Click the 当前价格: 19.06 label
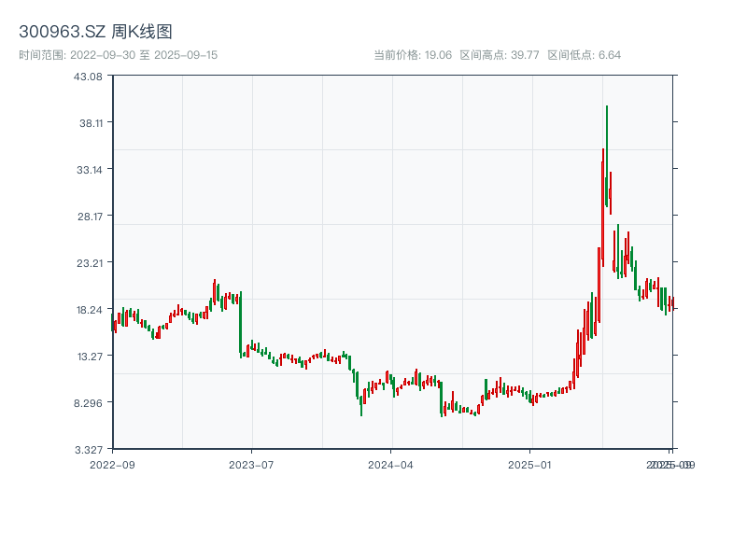The image size is (747, 560). pos(413,55)
